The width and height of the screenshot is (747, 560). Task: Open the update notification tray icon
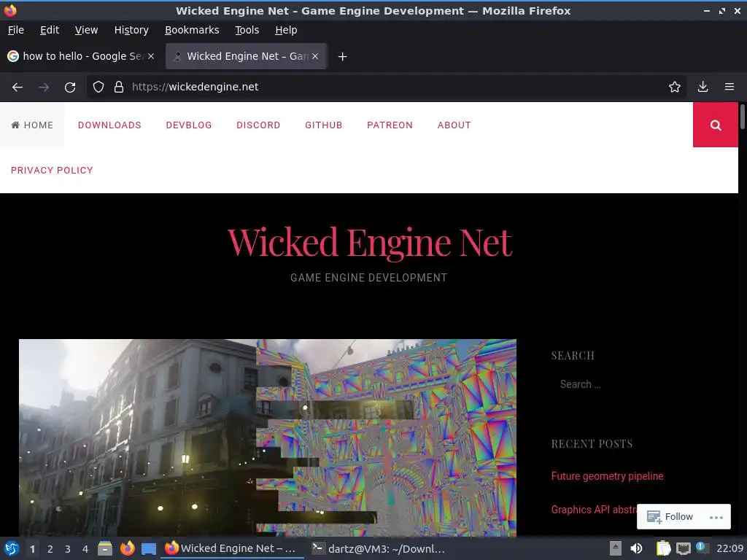coord(702,547)
